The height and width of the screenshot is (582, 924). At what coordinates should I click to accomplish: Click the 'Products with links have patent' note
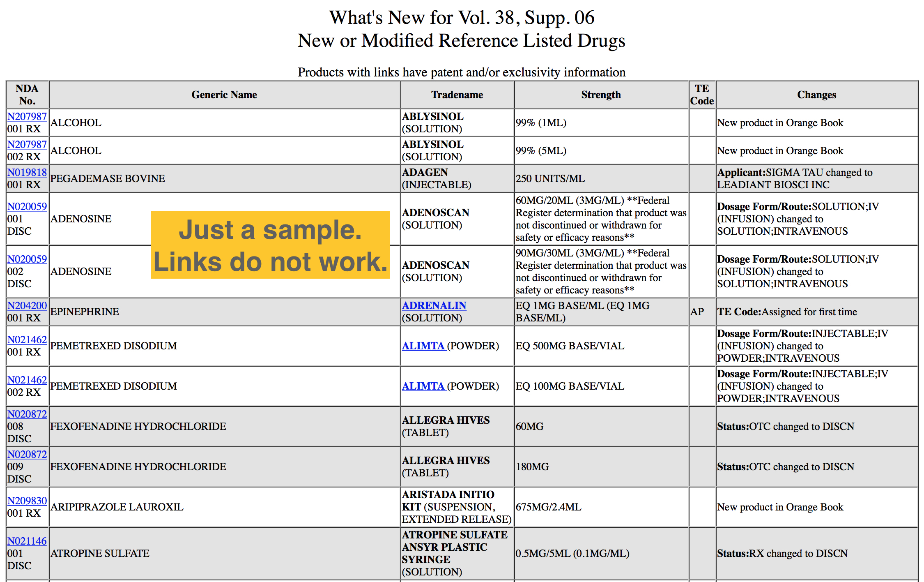tap(462, 72)
